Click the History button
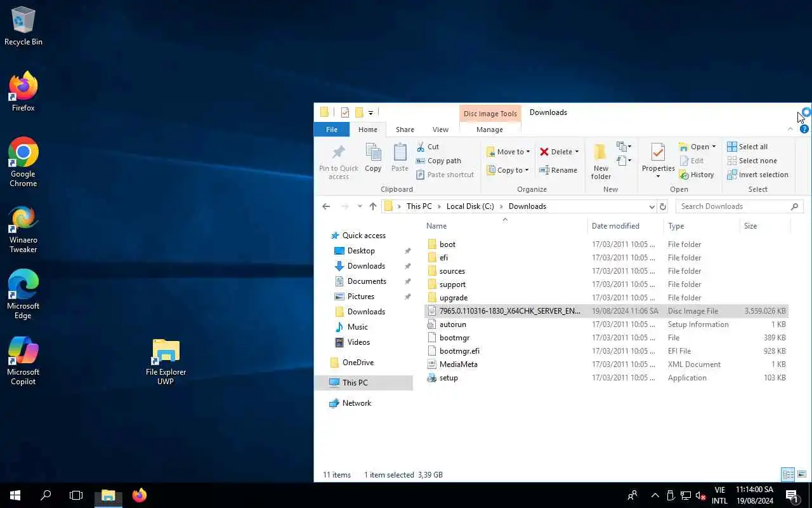This screenshot has width=812, height=508. [697, 175]
